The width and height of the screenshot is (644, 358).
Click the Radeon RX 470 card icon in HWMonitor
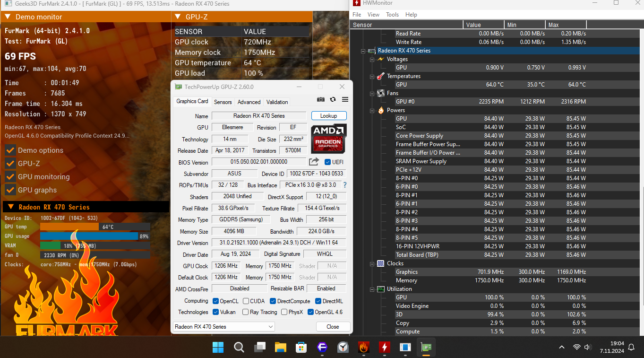tap(372, 51)
